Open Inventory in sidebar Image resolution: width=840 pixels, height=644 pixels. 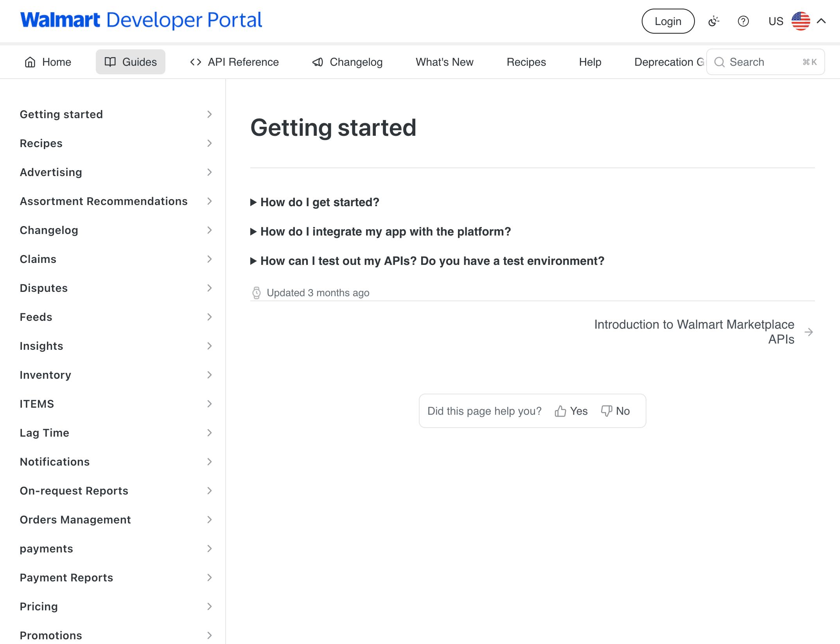pyautogui.click(x=45, y=375)
